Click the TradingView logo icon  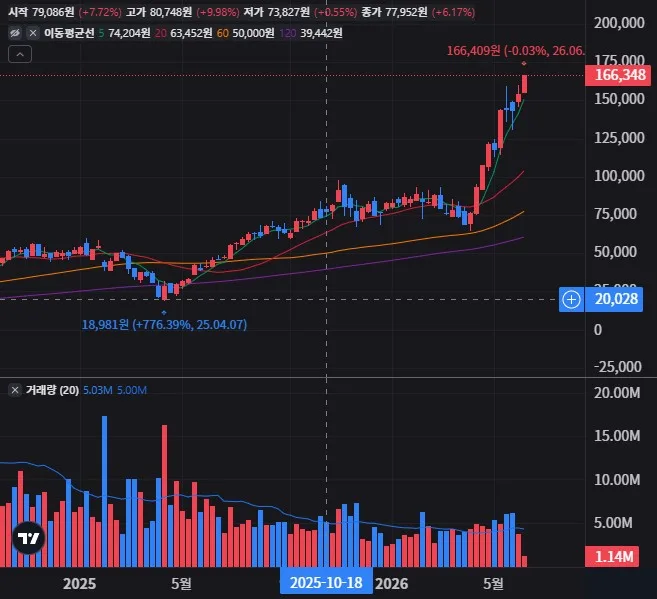point(28,538)
